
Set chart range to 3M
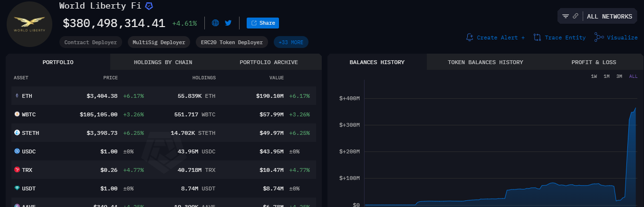click(x=619, y=76)
